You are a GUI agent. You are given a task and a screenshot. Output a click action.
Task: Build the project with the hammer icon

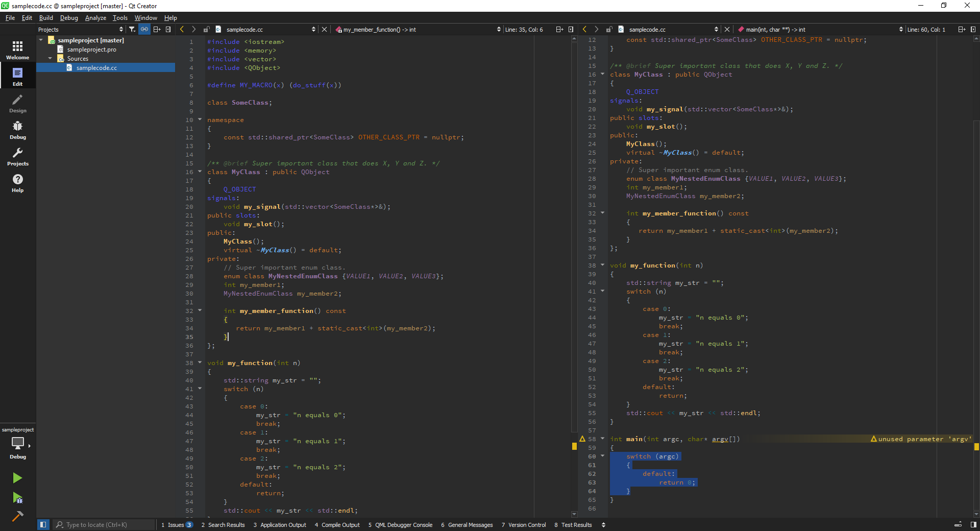click(x=17, y=516)
